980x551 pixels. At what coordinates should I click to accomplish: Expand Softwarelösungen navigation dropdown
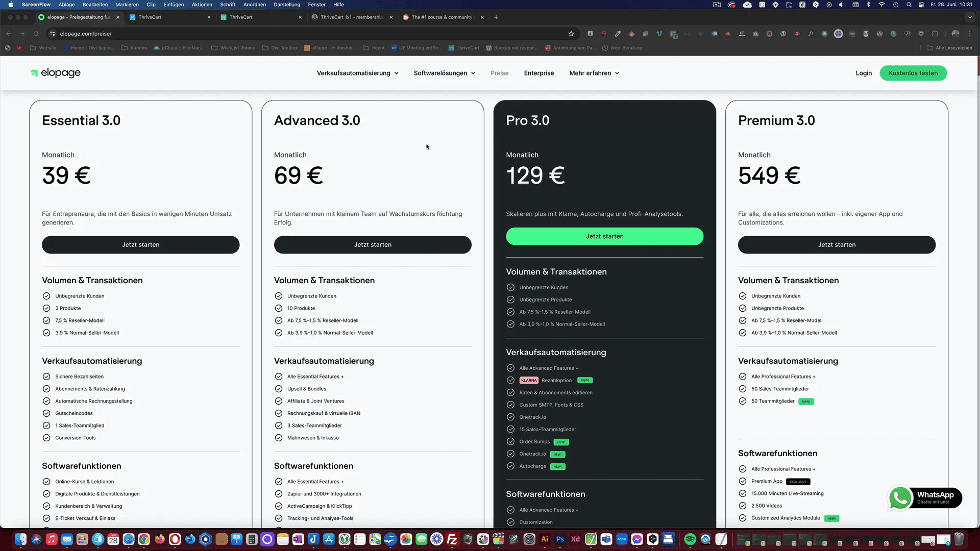tap(444, 73)
